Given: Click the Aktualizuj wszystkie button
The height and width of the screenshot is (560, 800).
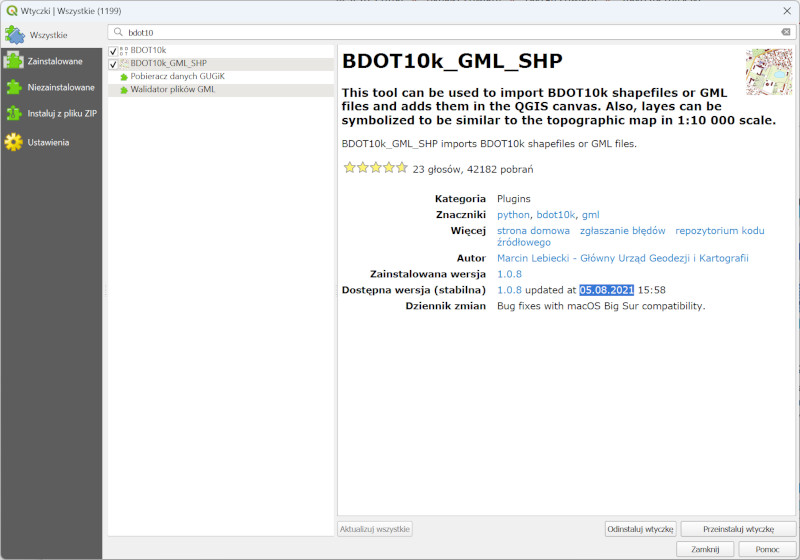Looking at the screenshot, I should (374, 529).
